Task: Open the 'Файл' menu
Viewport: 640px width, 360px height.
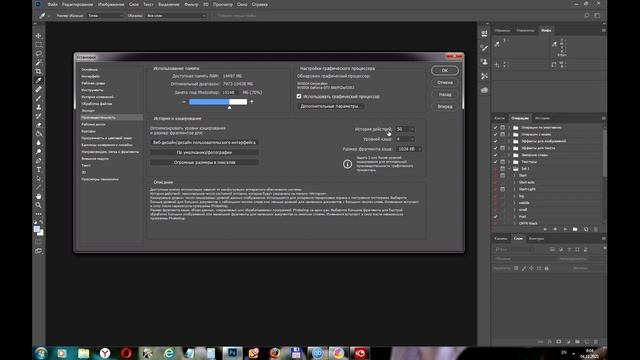Action: pos(52,4)
